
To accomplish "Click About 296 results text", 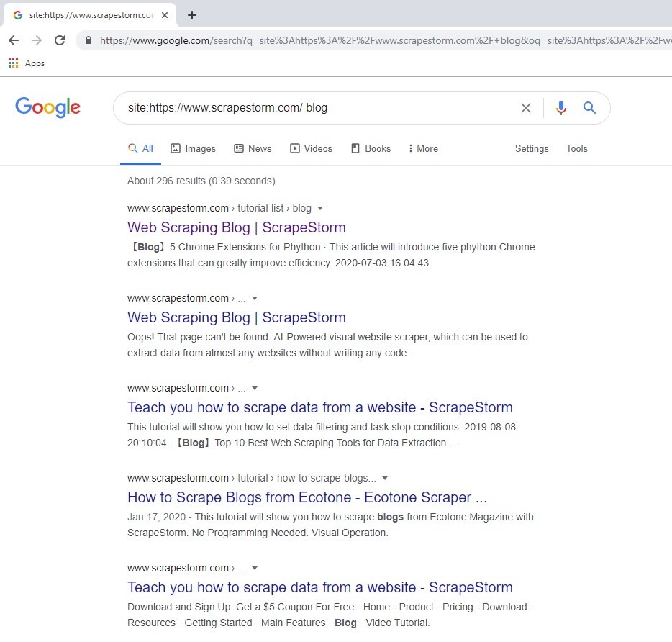I will pos(201,181).
